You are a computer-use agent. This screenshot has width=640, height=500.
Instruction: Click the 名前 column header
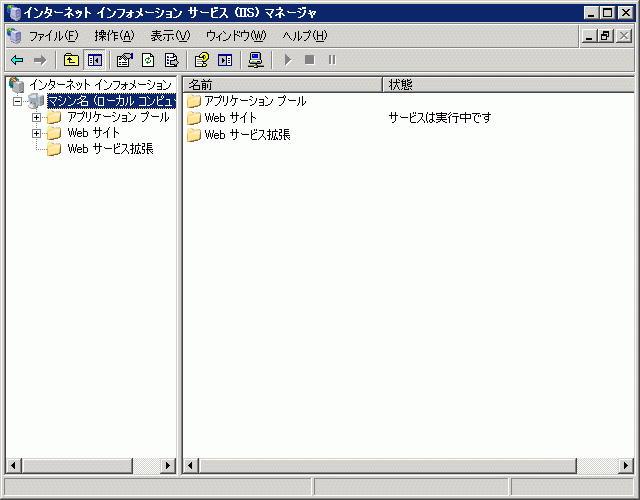[x=282, y=84]
